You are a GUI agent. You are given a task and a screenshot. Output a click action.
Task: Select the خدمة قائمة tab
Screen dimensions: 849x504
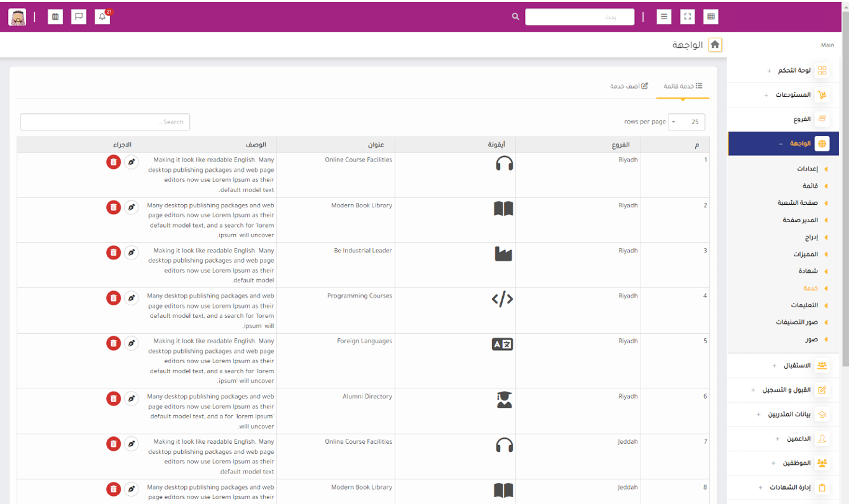click(x=683, y=86)
